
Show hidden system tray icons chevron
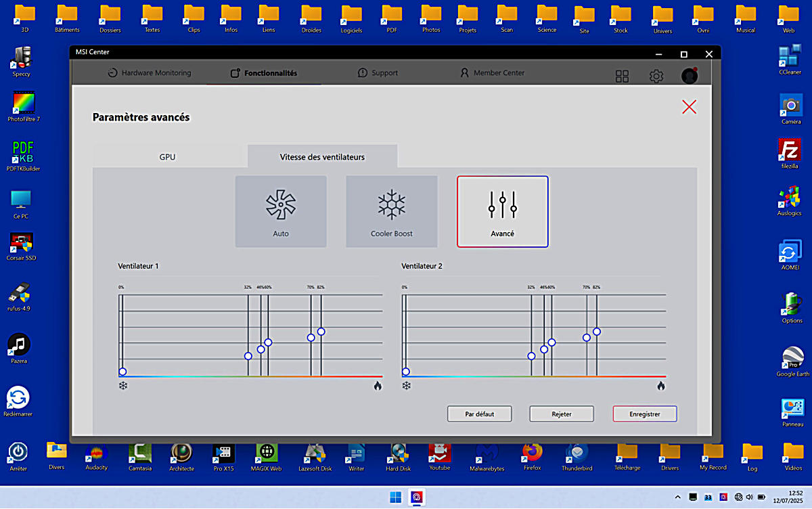[678, 497]
